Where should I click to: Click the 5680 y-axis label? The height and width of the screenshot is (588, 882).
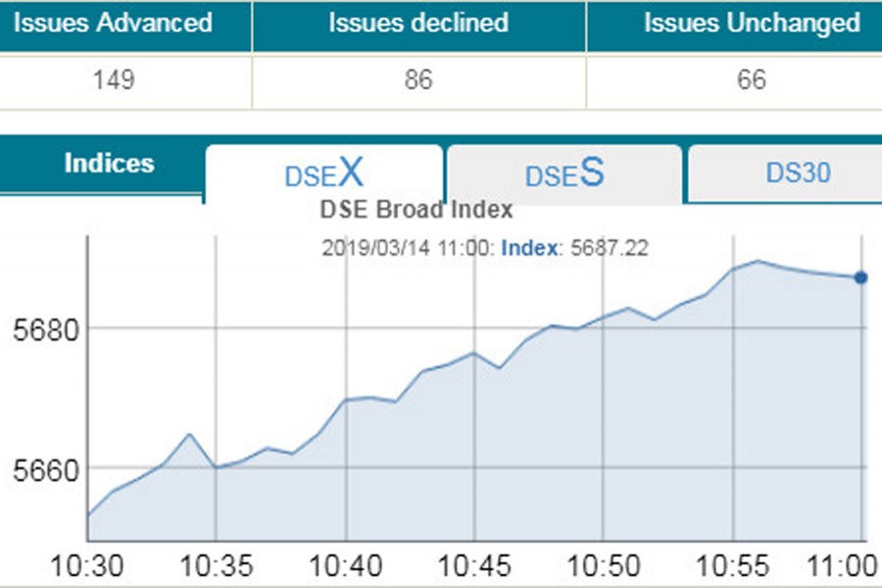point(39,329)
